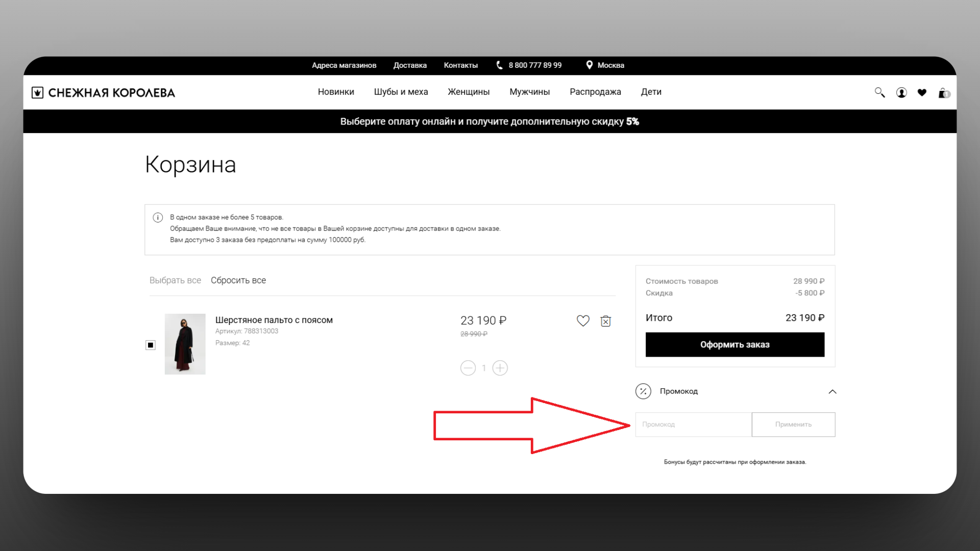Open the Контакты link
The height and width of the screenshot is (551, 980).
click(x=461, y=65)
